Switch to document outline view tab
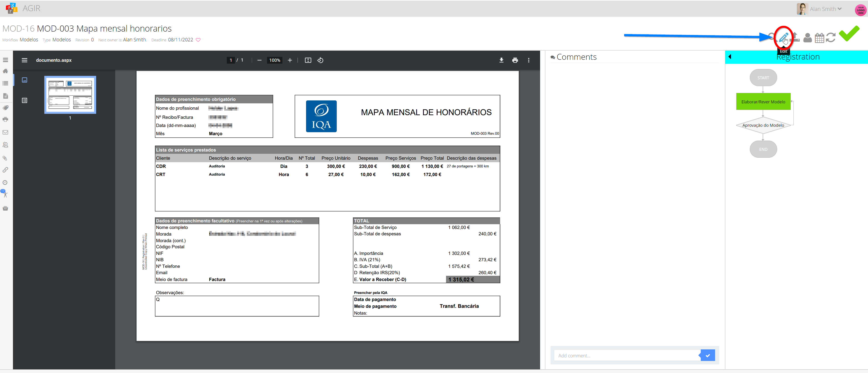 [25, 100]
